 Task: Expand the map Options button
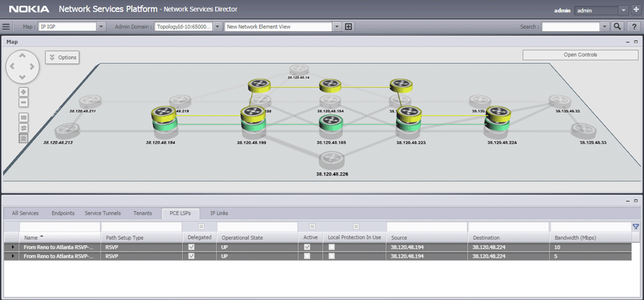pyautogui.click(x=62, y=57)
